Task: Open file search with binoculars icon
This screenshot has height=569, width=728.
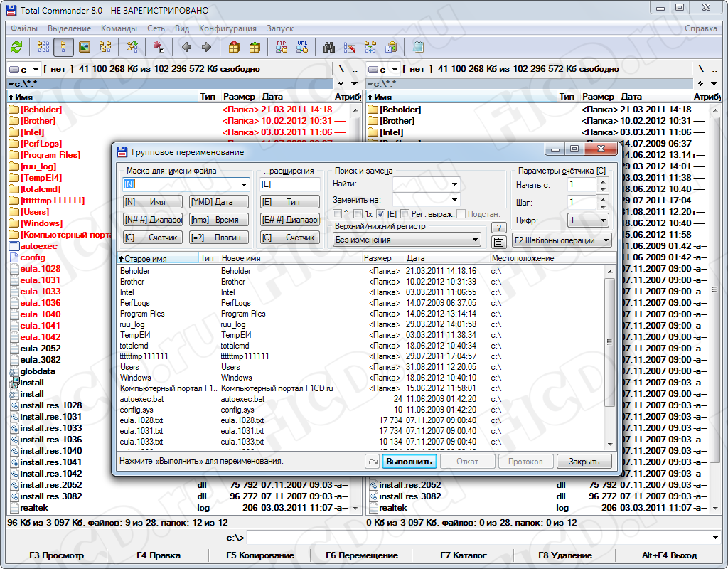Action: [x=329, y=47]
